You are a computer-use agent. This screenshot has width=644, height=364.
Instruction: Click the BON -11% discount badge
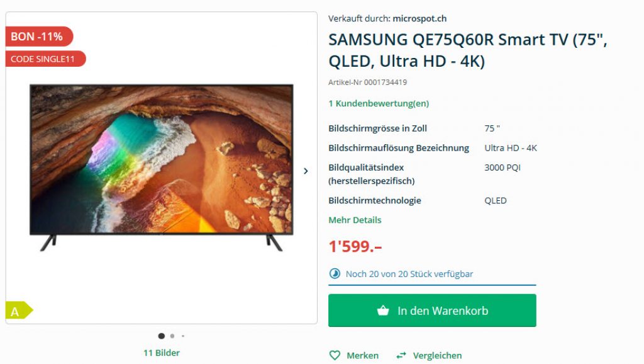coord(39,37)
